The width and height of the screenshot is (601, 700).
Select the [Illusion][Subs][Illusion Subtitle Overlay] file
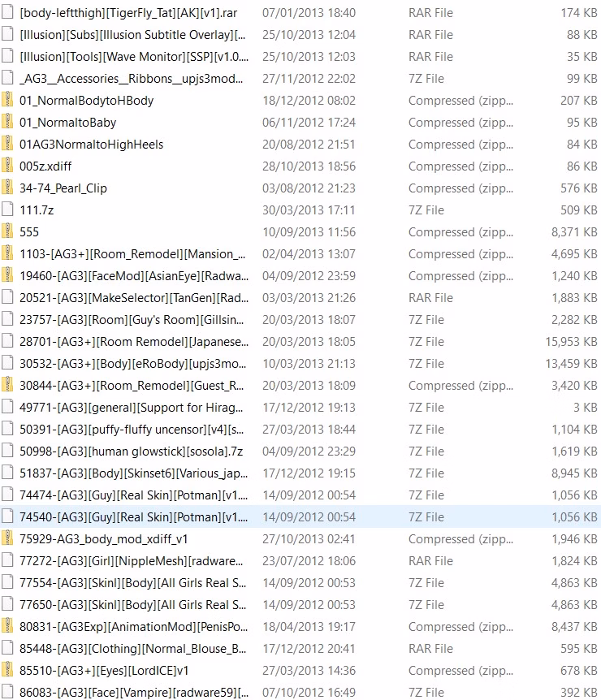(132, 35)
